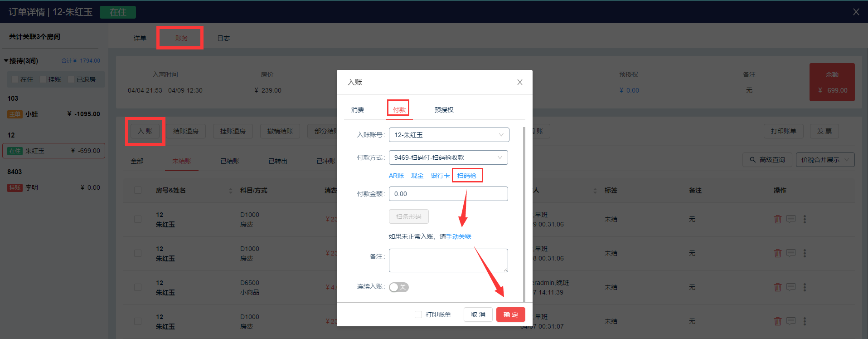Check the 打印账单 checkbox

coord(418,314)
